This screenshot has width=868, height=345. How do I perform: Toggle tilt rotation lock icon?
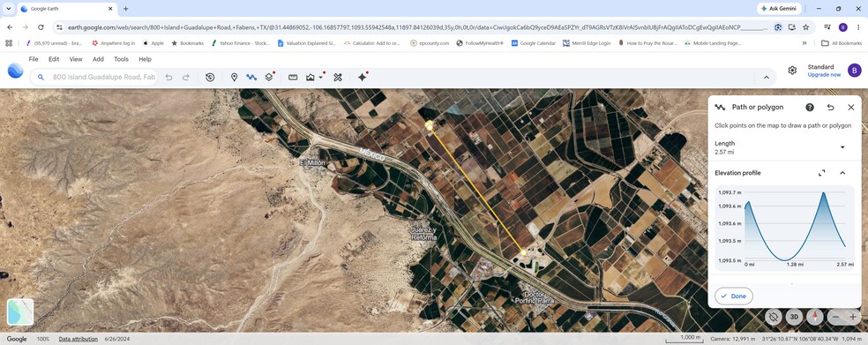pos(774,317)
